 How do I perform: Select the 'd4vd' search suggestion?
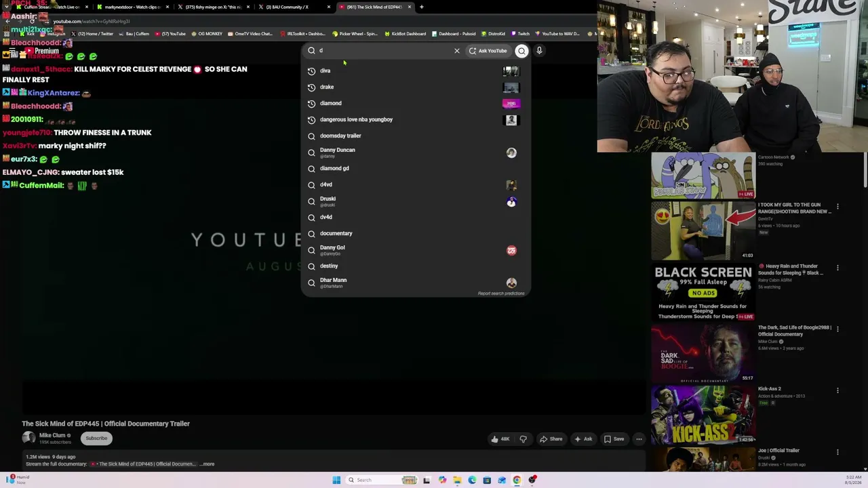click(415, 184)
